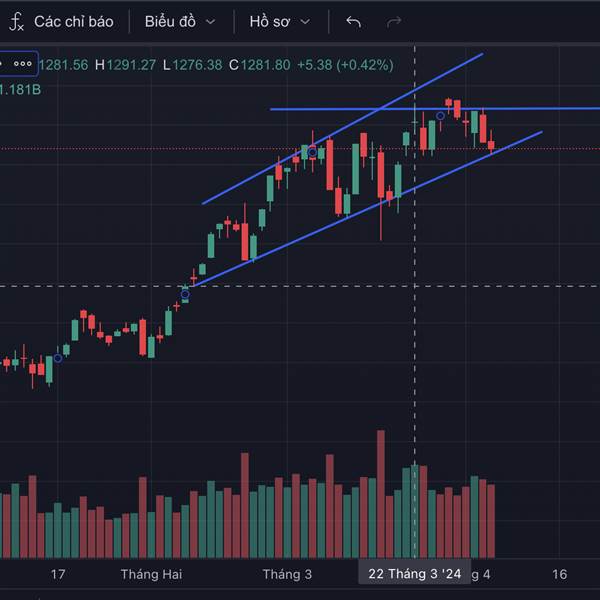The height and width of the screenshot is (600, 600).
Task: Click the 16 time axis label
Action: [x=559, y=574]
